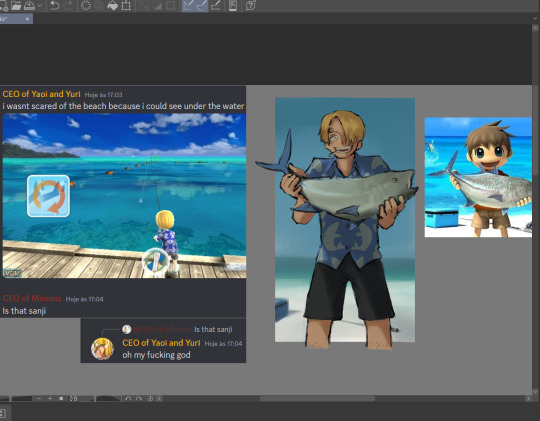The width and height of the screenshot is (540, 421).
Task: Click the Open file folder icon
Action: click(16, 5)
